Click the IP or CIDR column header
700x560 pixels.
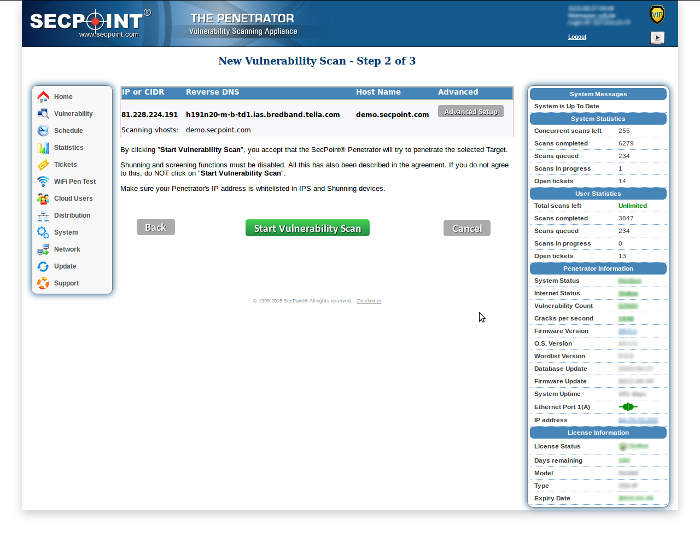pyautogui.click(x=143, y=92)
